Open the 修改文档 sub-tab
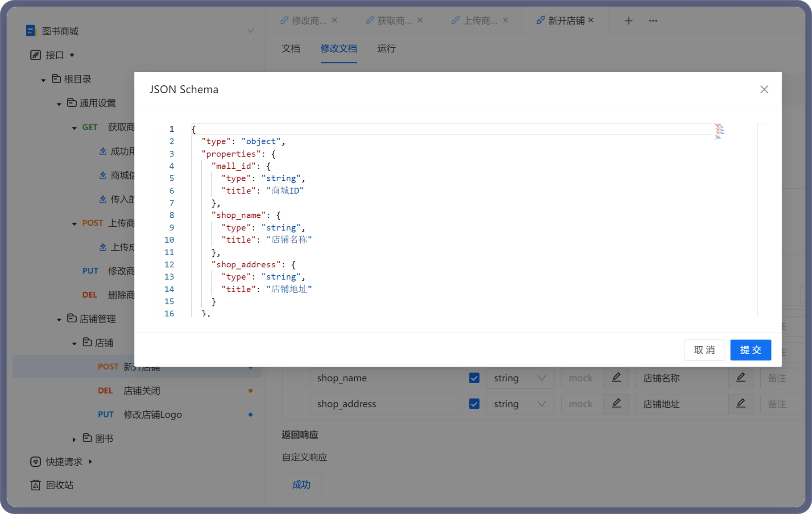The width and height of the screenshot is (812, 514). (x=339, y=49)
